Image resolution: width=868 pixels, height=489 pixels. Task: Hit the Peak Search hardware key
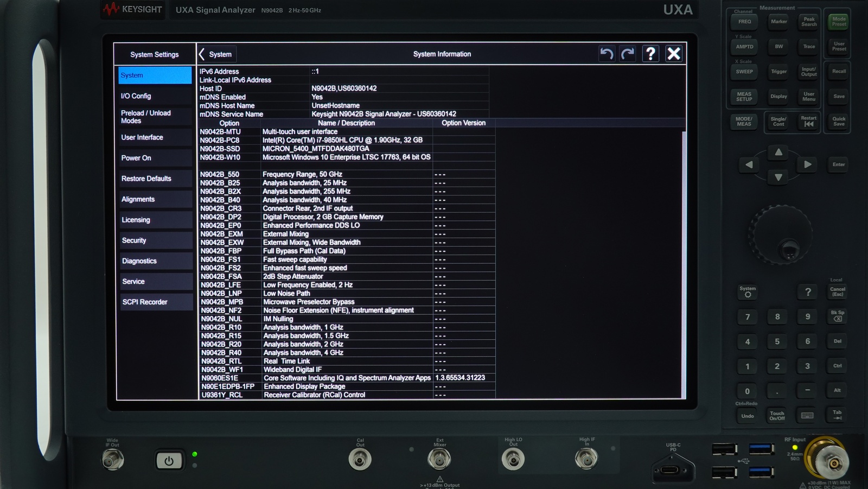point(809,22)
